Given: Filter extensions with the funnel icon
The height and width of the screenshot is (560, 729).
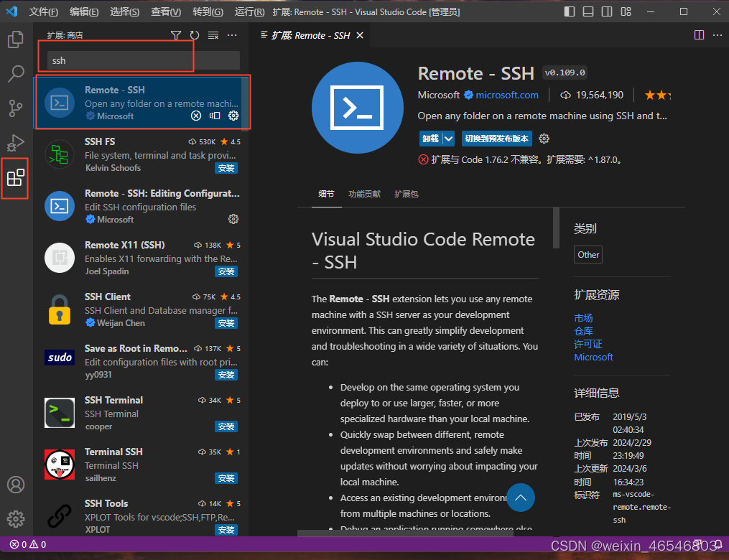Looking at the screenshot, I should [176, 35].
